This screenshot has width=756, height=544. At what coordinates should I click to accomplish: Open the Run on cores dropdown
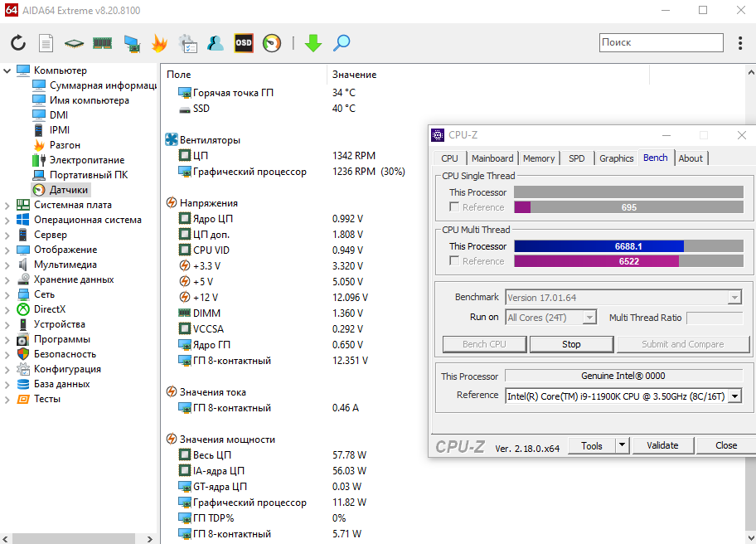coord(589,318)
